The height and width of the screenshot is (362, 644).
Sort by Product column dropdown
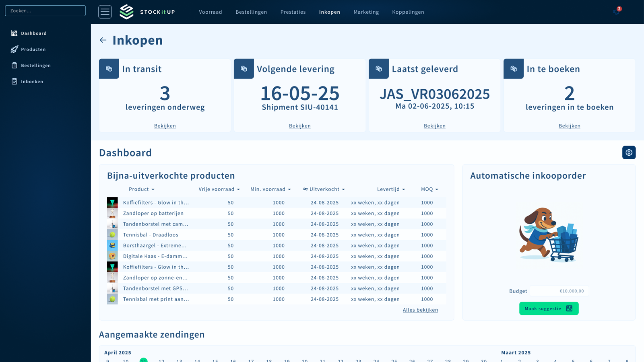[x=142, y=189]
